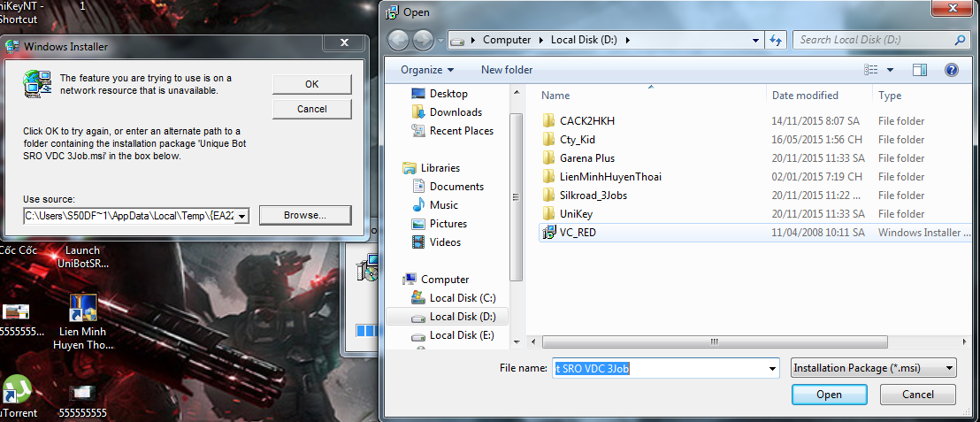The width and height of the screenshot is (980, 422).
Task: Click the Use source path field
Action: click(130, 217)
